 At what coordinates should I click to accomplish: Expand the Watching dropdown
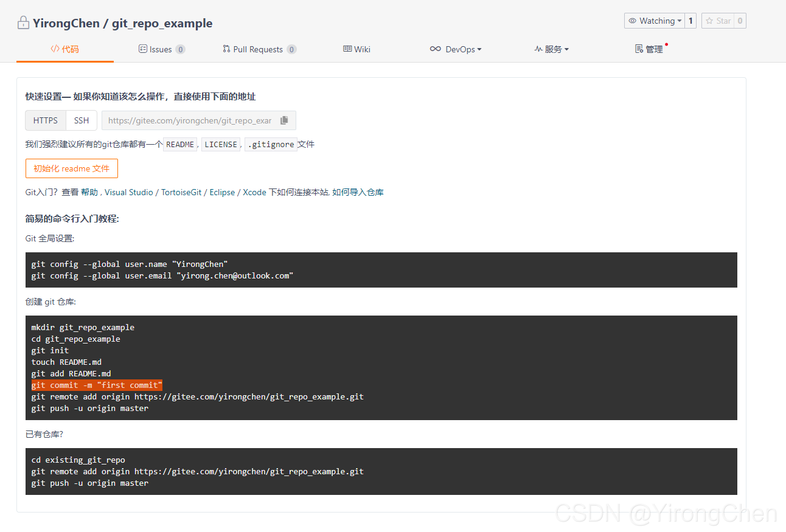(x=655, y=21)
